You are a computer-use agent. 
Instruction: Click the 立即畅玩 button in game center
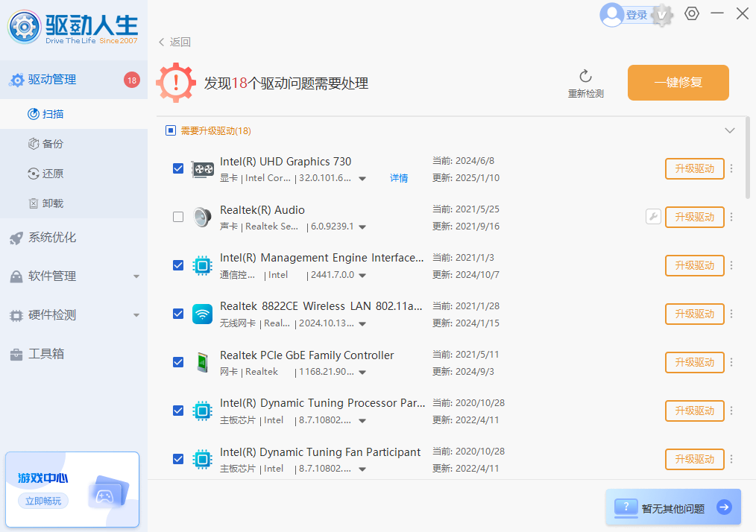pyautogui.click(x=43, y=501)
